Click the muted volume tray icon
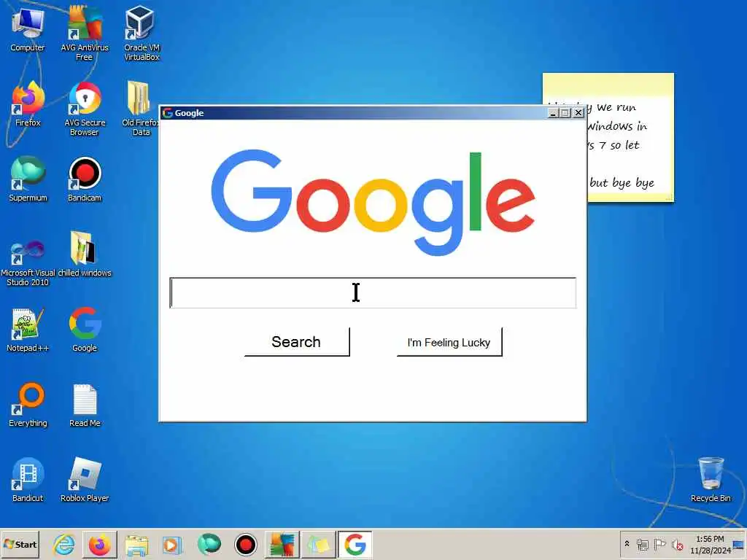 point(677,545)
